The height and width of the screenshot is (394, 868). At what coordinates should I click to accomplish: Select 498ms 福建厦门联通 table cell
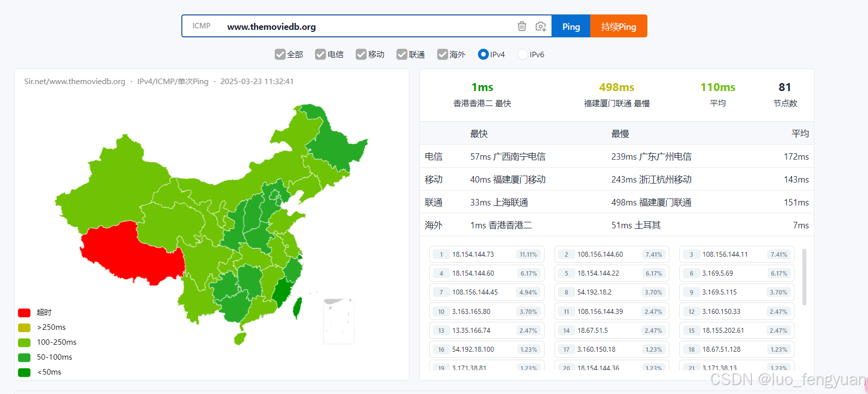[651, 202]
